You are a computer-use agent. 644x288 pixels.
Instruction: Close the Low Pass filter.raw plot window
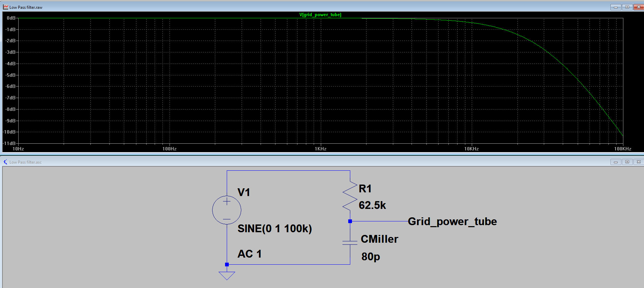[x=639, y=7]
